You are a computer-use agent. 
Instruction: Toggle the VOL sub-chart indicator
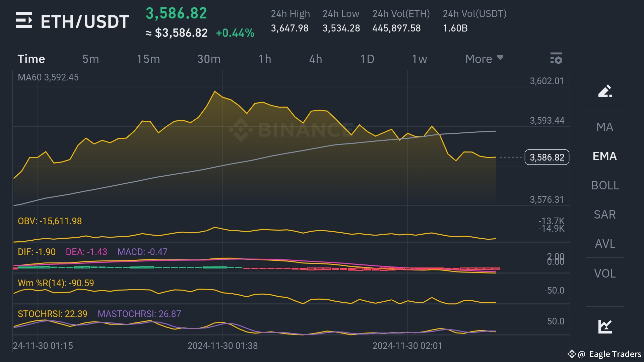tap(605, 274)
